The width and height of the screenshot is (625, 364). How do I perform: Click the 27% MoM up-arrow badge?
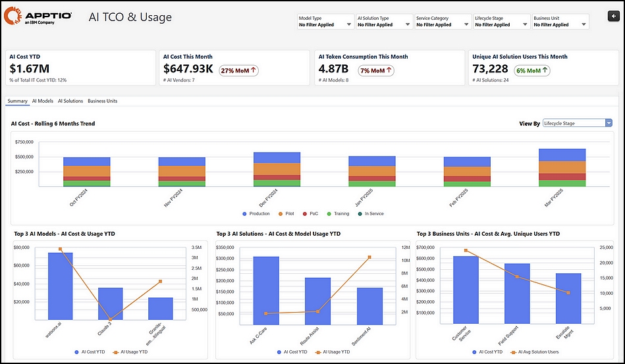point(239,70)
